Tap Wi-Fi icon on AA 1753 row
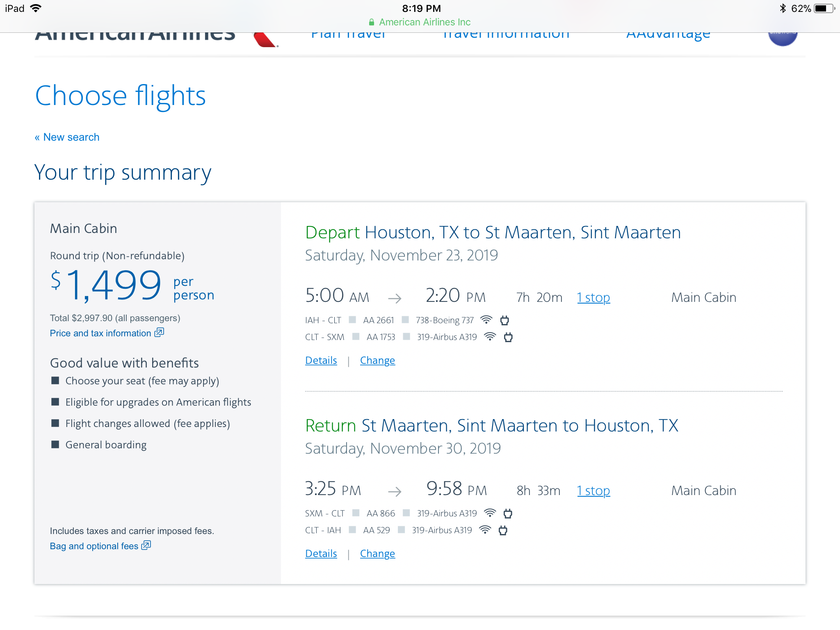Screen dimensions: 840x630 [x=490, y=337]
